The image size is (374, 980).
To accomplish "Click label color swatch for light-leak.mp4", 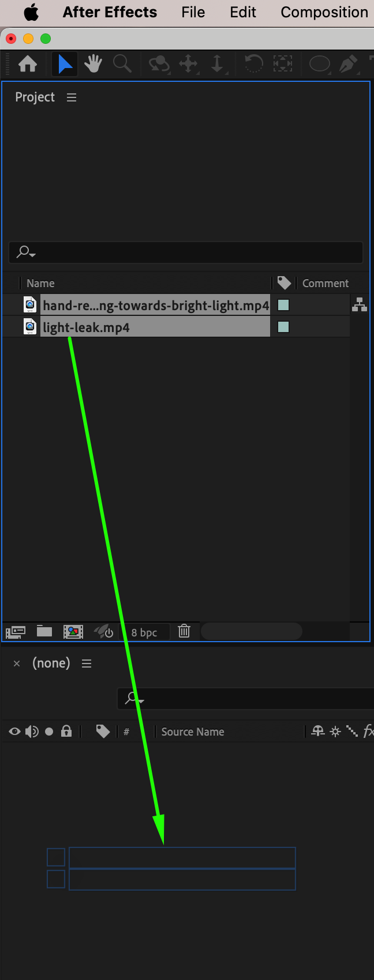I will click(x=283, y=327).
